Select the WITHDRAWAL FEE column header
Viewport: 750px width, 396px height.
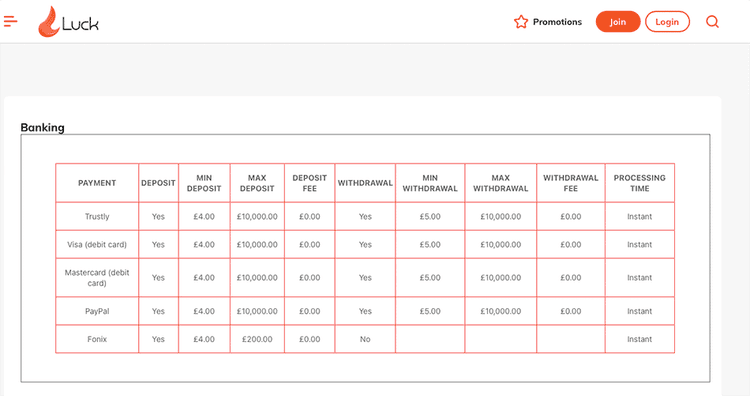click(x=571, y=183)
